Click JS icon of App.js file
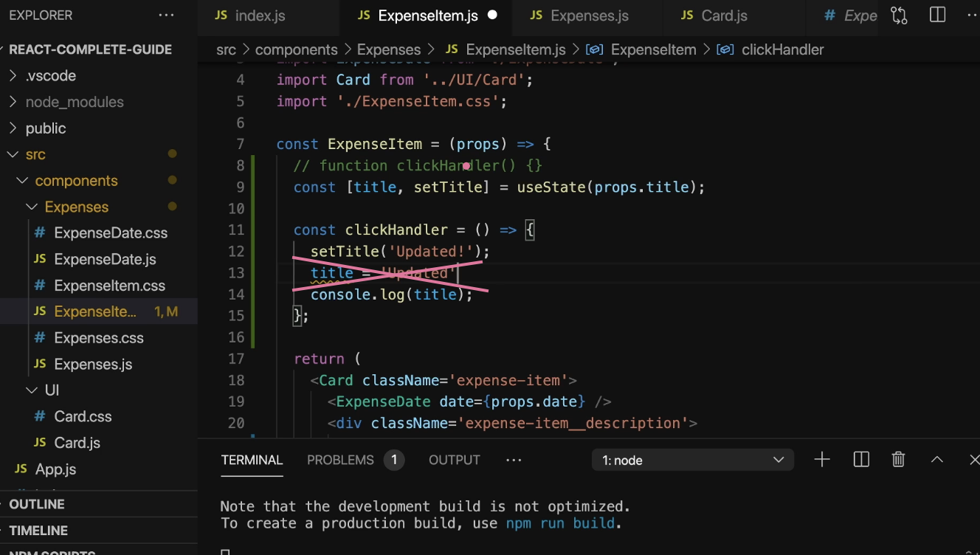The width and height of the screenshot is (980, 555). pyautogui.click(x=21, y=469)
